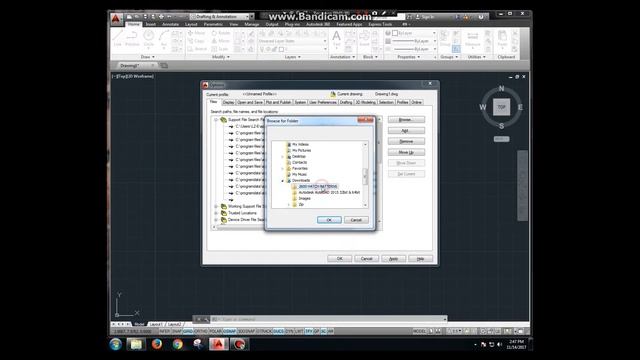Collapse Support File Search Path tree node
Image resolution: width=640 pixels, height=360 pixels.
(216, 120)
